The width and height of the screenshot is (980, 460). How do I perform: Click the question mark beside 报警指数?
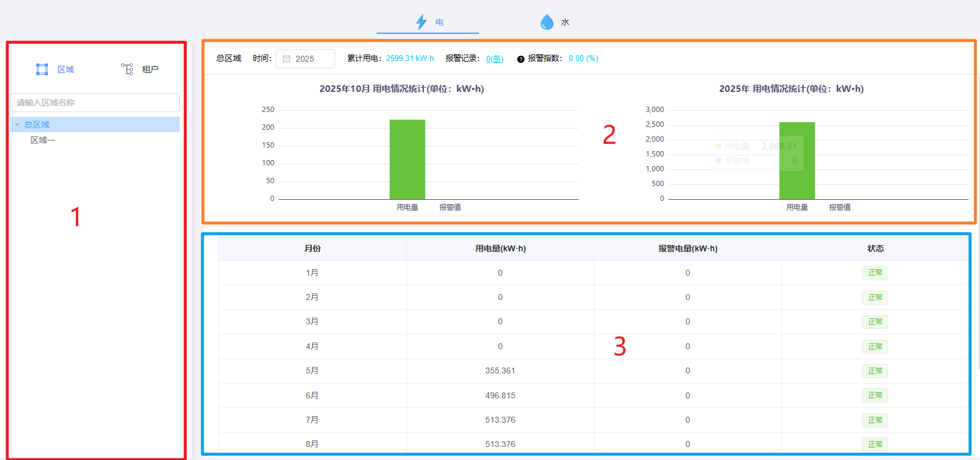[x=521, y=59]
